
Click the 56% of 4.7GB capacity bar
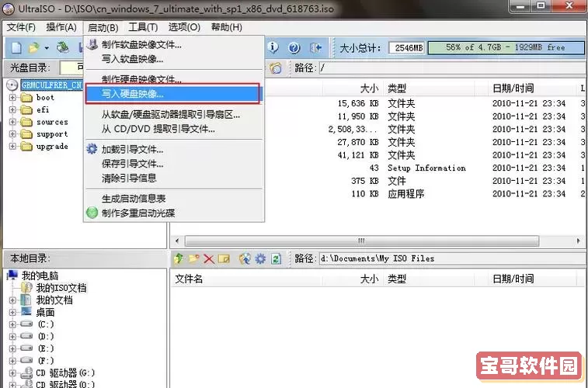click(506, 47)
